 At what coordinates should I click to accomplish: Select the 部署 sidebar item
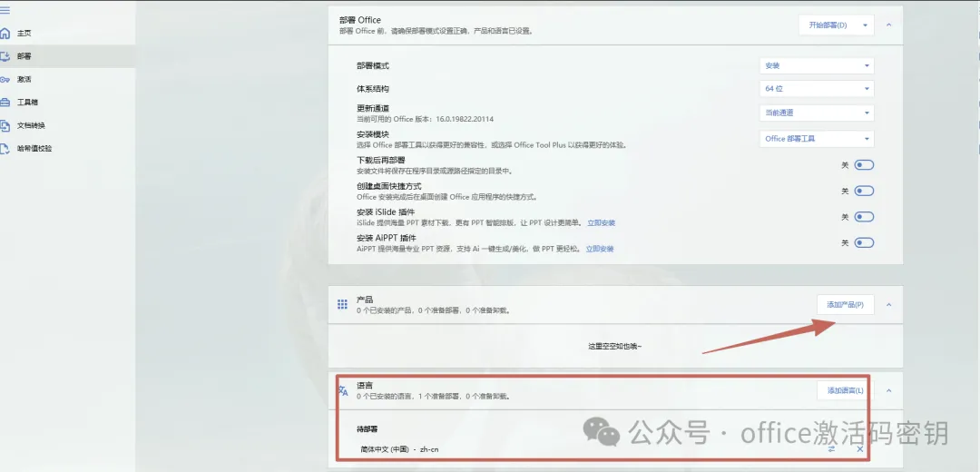click(67, 56)
